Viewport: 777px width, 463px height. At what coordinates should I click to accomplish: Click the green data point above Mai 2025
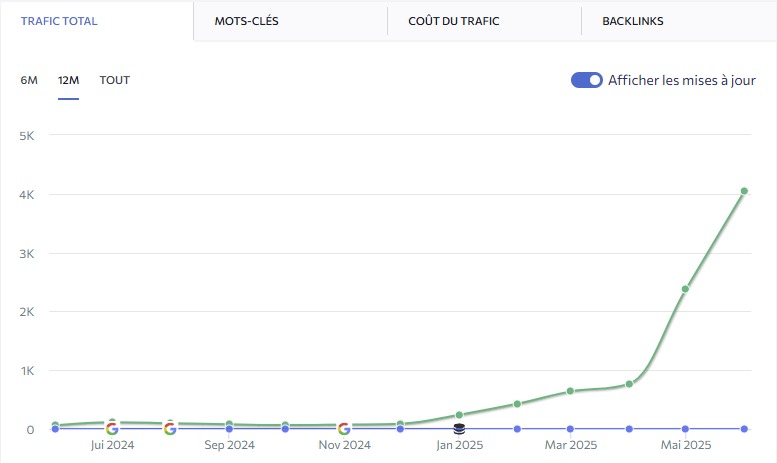(685, 289)
